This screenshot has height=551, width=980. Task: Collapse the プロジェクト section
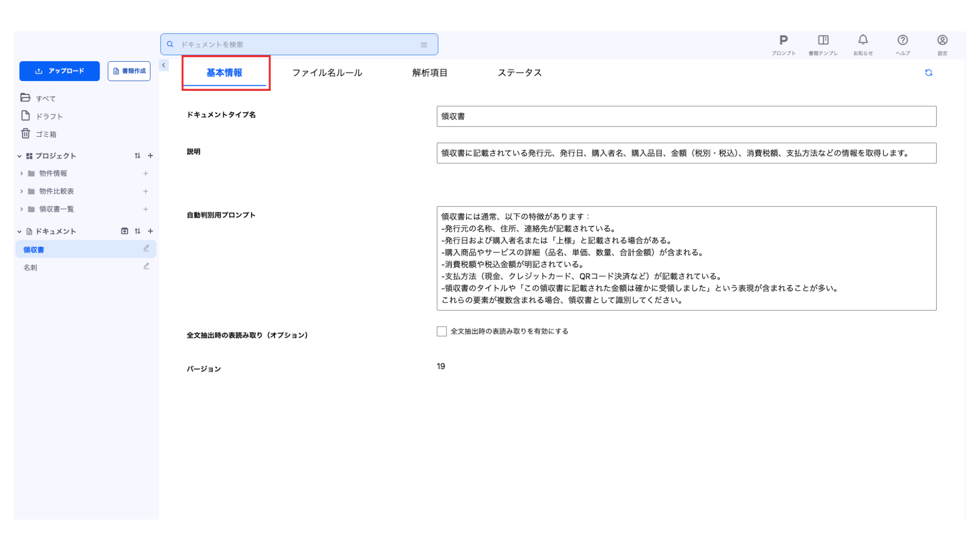click(x=19, y=156)
